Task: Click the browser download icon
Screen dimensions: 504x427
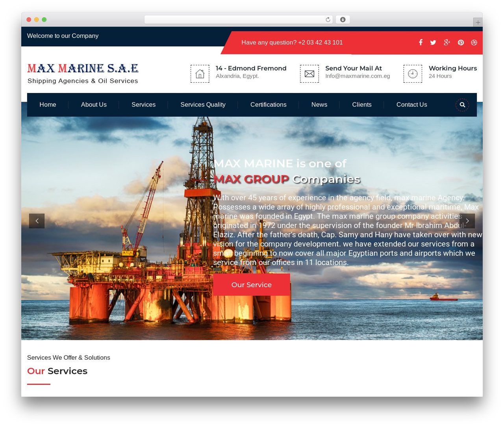Action: tap(343, 20)
